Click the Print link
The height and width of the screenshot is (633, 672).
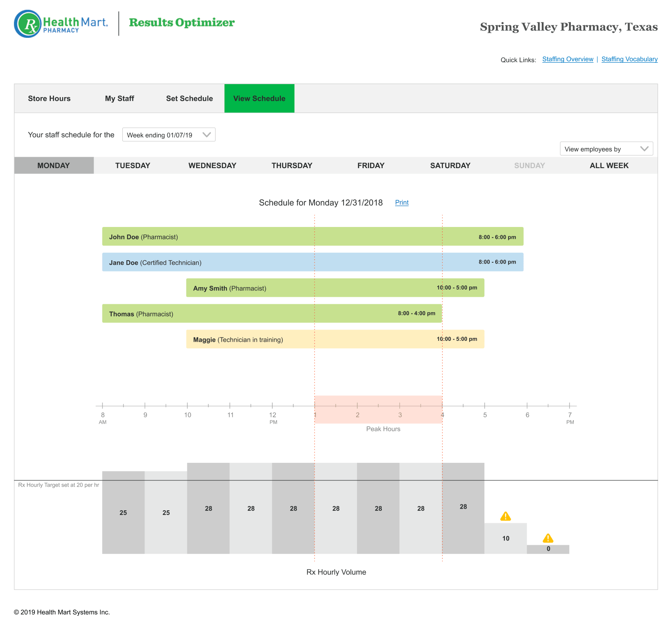point(402,203)
